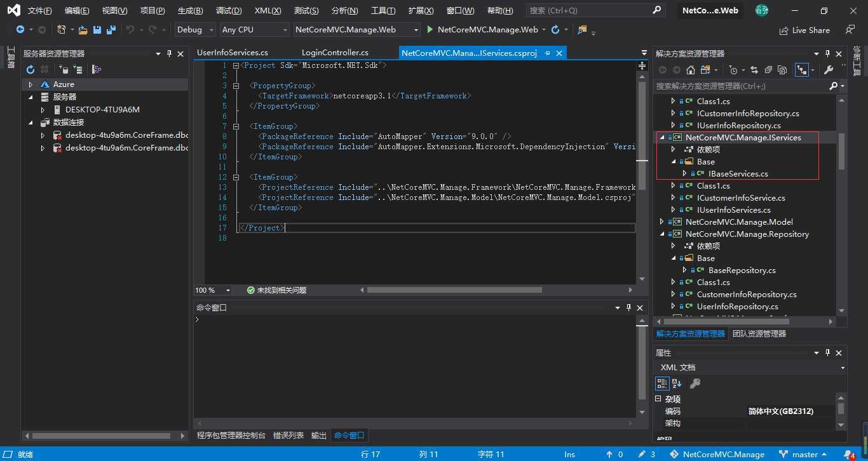Switch to LoginController.cs tab

click(335, 53)
